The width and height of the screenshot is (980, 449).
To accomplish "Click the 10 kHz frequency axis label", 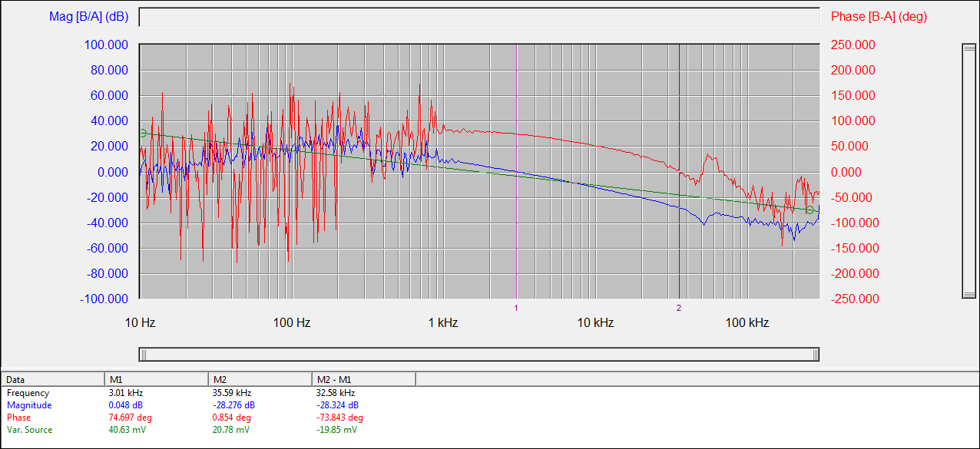I will pyautogui.click(x=595, y=322).
